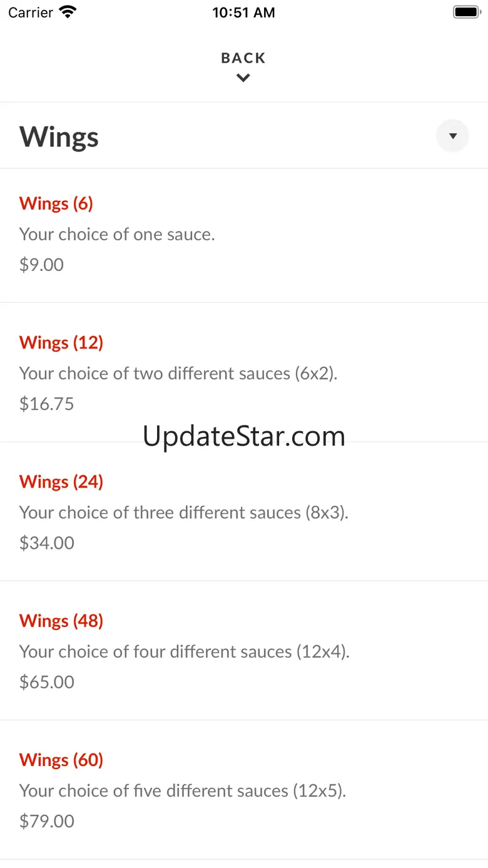Select the Wings (48) item title

point(61,620)
